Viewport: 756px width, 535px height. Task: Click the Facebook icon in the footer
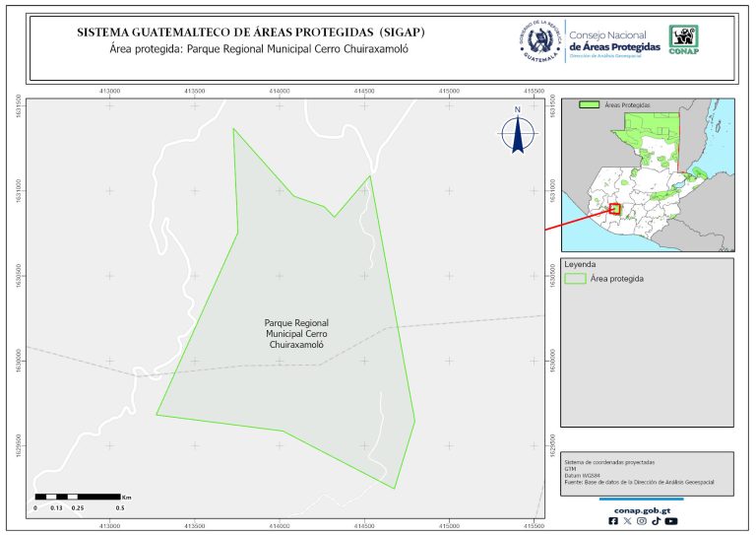[614, 521]
